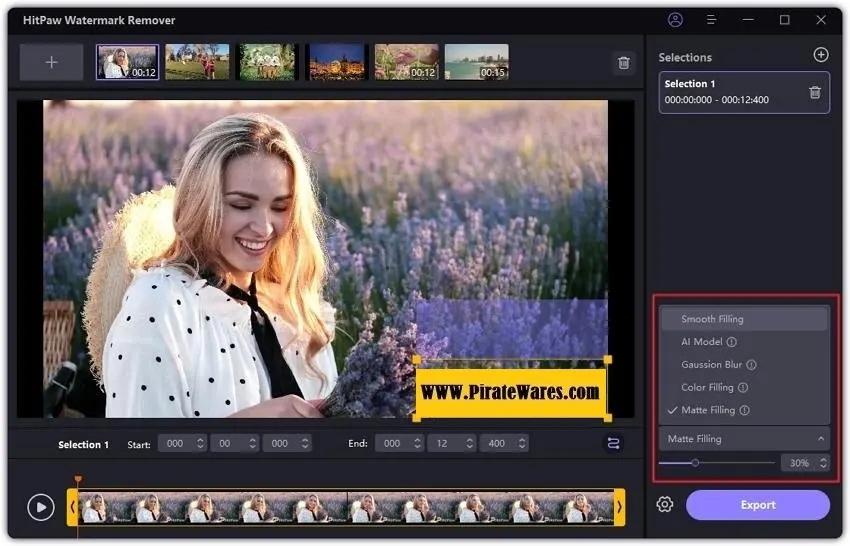
Task: Click the 30% strength value field
Action: [x=799, y=463]
